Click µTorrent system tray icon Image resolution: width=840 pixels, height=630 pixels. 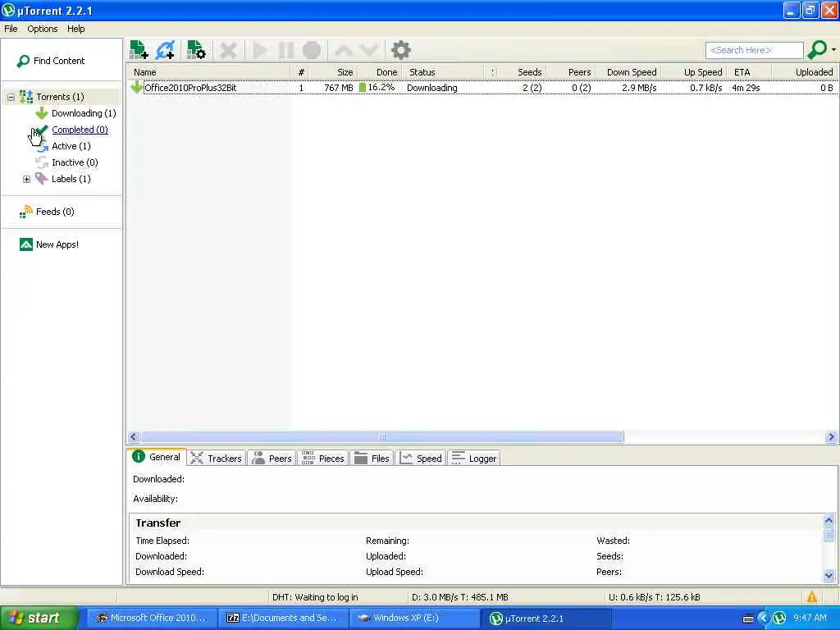pyautogui.click(x=779, y=619)
